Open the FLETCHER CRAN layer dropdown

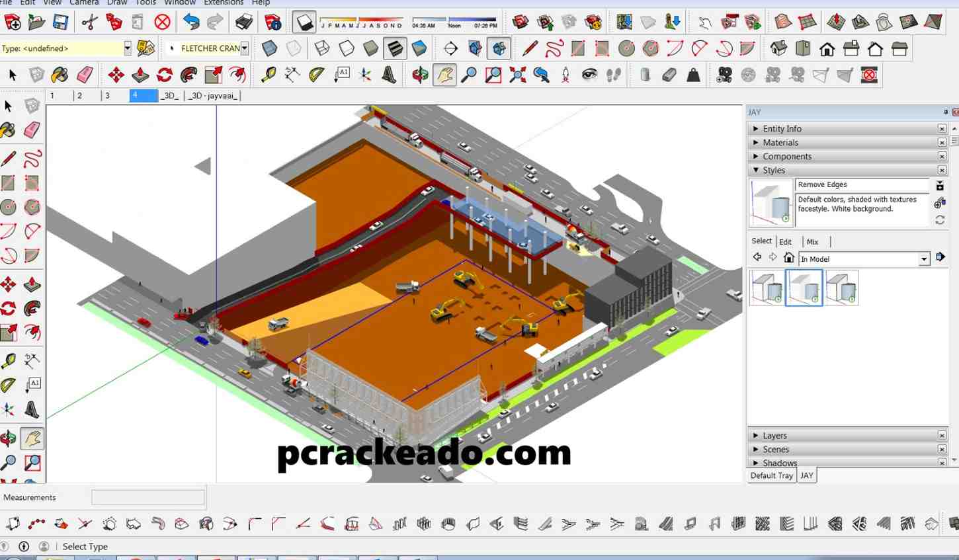pyautogui.click(x=244, y=48)
